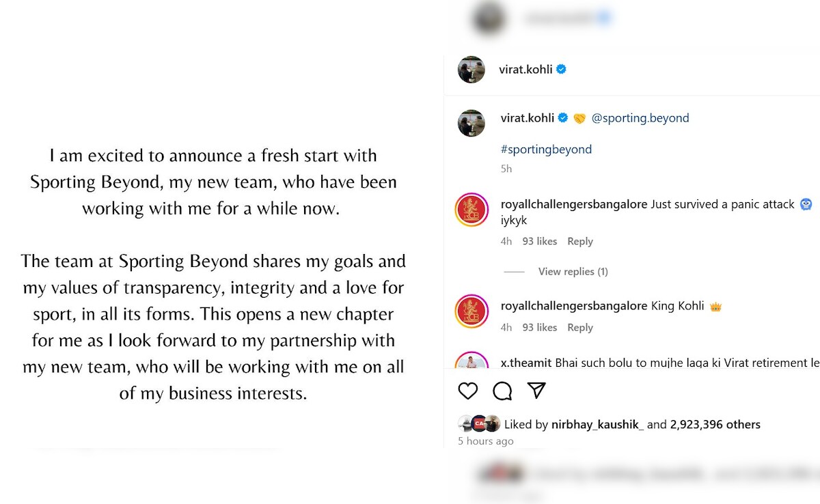The height and width of the screenshot is (504, 820).
Task: View 93 likes on King Kohli comment
Action: point(539,328)
